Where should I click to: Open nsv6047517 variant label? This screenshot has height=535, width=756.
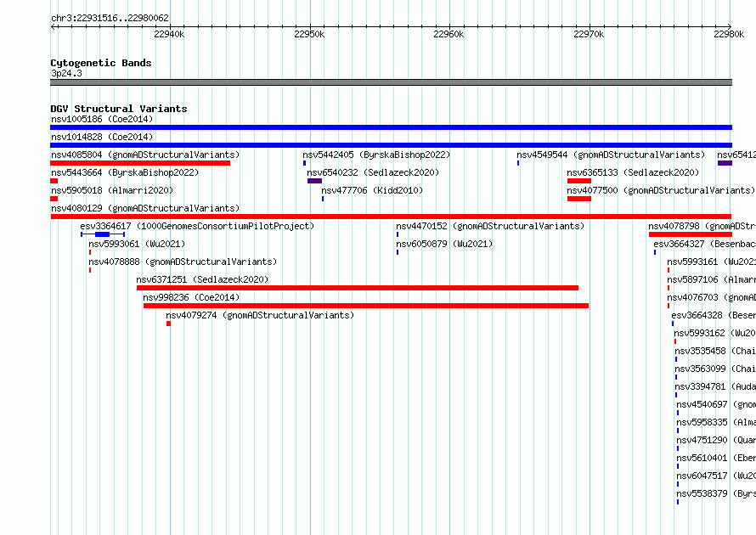(716, 476)
